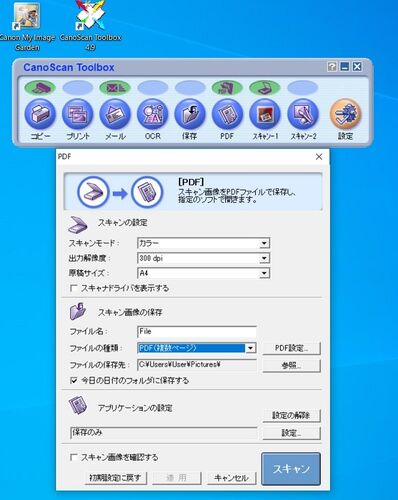Click the アプリケーションの設定 section icon

point(78,405)
